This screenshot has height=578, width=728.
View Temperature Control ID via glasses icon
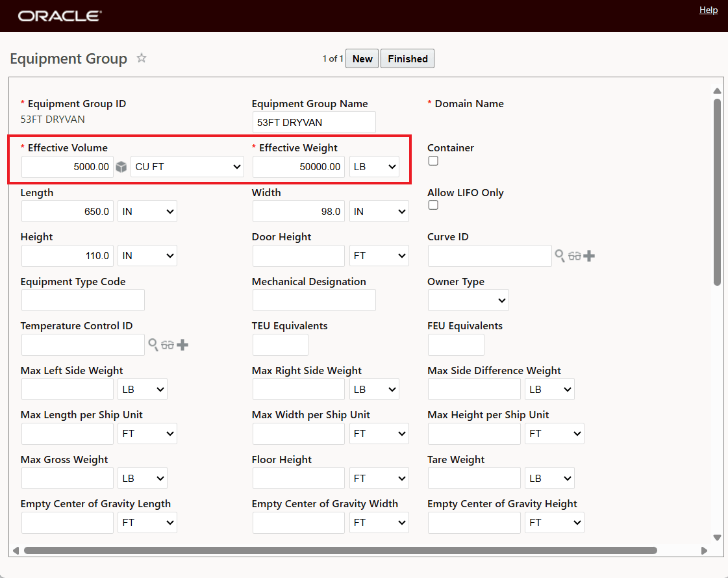168,345
